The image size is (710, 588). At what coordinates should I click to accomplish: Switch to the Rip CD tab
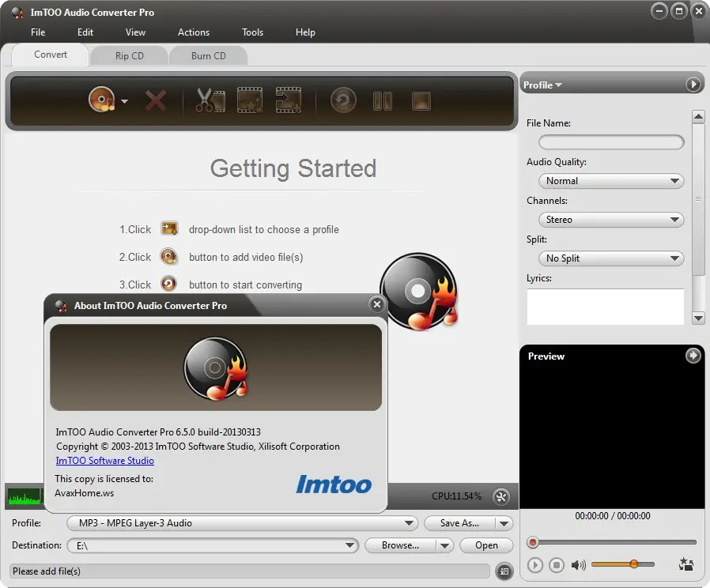point(129,55)
